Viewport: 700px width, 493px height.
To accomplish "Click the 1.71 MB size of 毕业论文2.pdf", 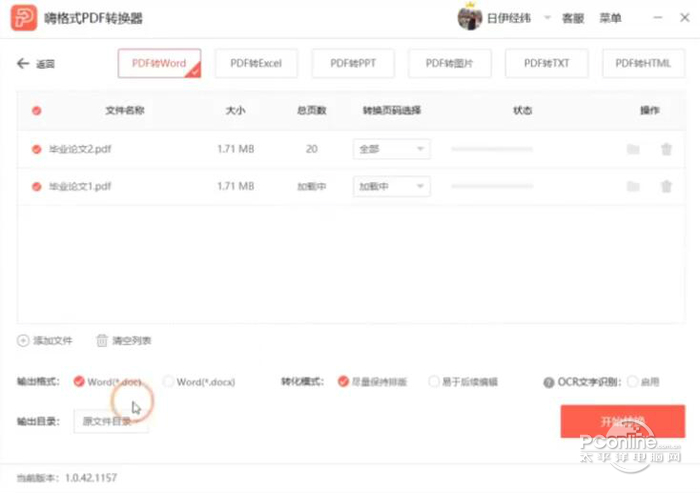I will point(236,149).
